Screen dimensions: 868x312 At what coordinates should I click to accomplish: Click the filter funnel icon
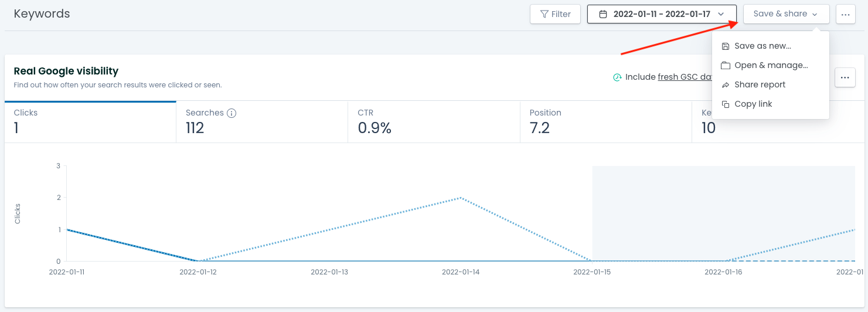(544, 14)
